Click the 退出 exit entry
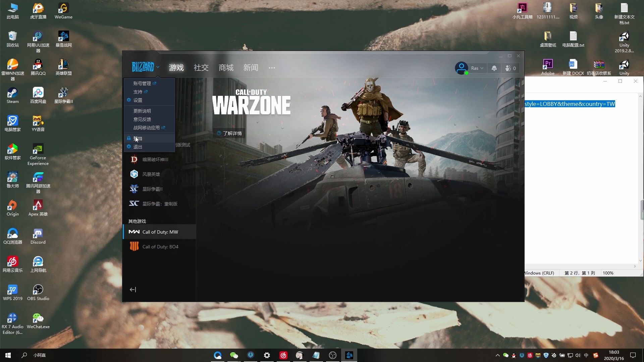Screen dimensions: 644x362 click(149, 147)
